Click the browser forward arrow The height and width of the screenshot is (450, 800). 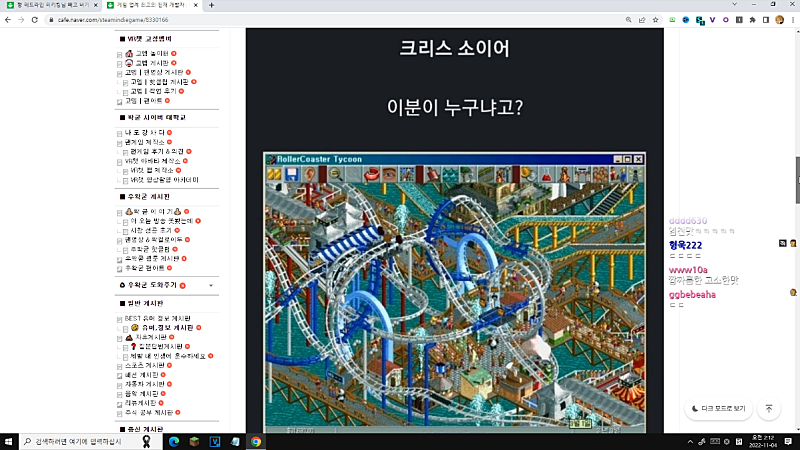pos(21,20)
